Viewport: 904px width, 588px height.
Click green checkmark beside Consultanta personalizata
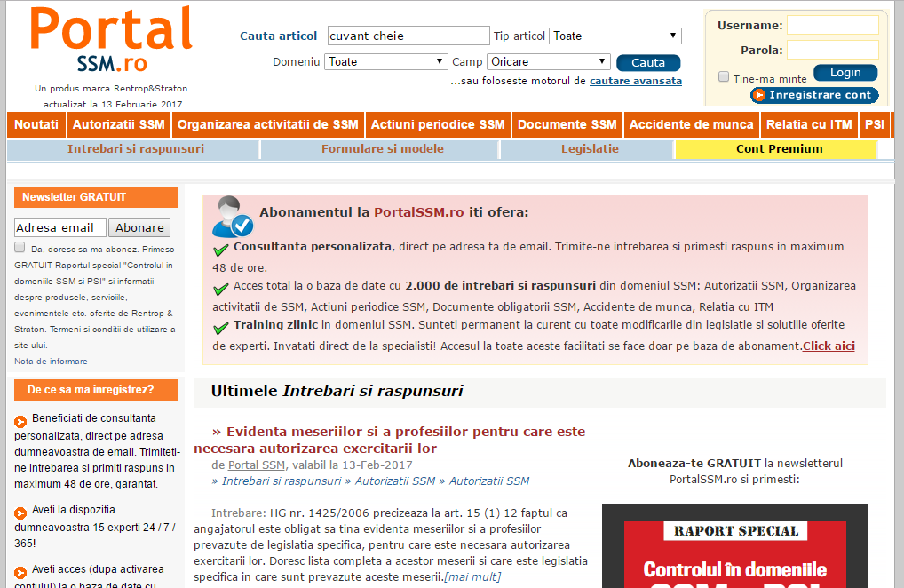(221, 249)
